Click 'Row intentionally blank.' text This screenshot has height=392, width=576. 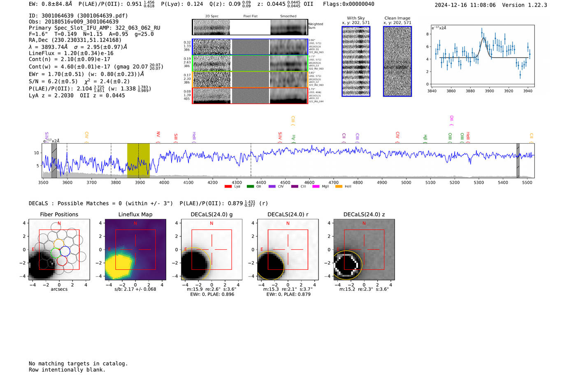coord(67,370)
